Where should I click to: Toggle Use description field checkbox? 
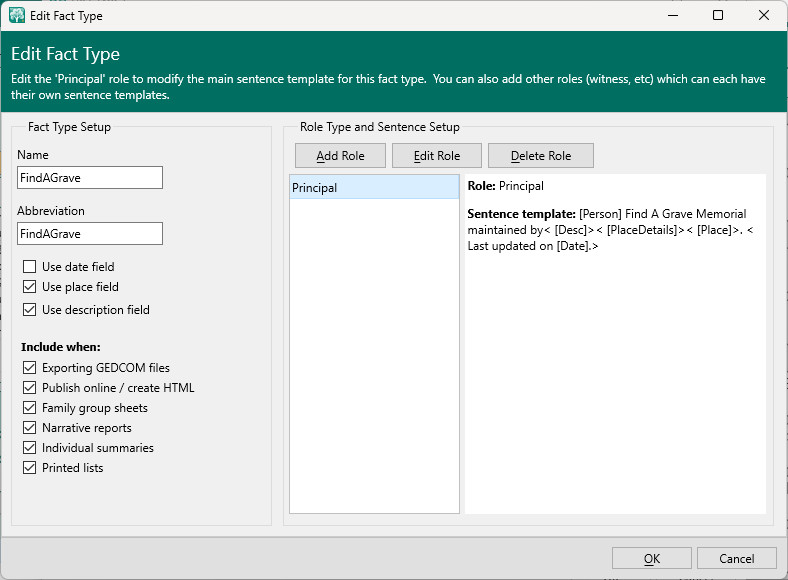click(29, 310)
